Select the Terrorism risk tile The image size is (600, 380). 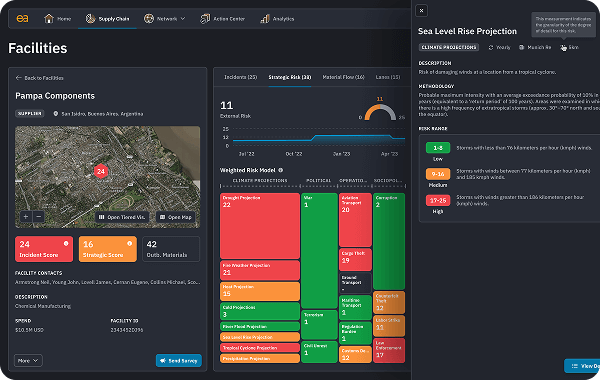click(319, 325)
